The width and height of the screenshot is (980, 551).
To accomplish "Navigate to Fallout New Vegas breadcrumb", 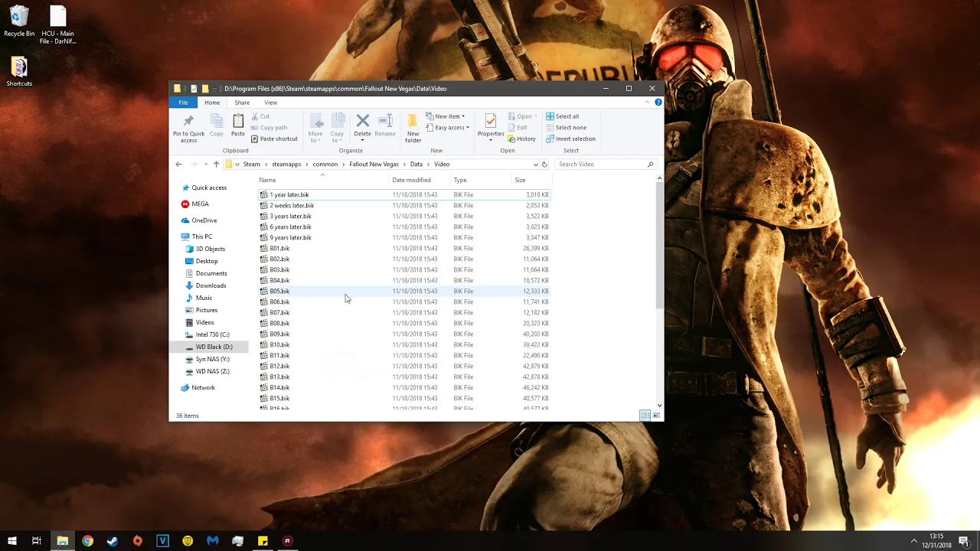I will pos(374,164).
